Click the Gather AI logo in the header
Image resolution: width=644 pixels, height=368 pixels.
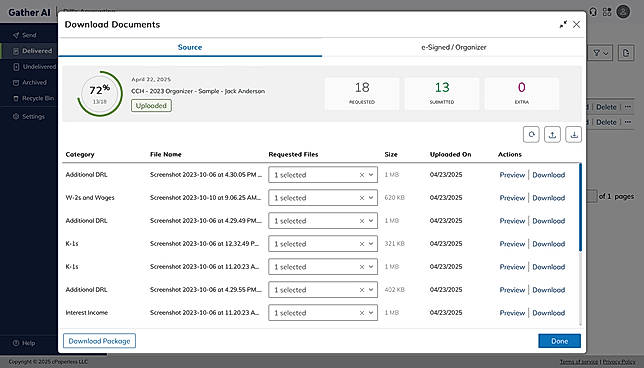29,12
